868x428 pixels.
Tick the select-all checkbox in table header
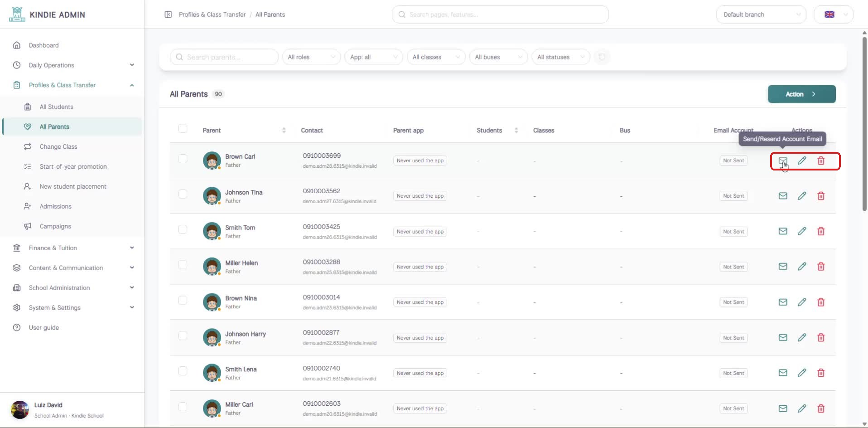[183, 128]
